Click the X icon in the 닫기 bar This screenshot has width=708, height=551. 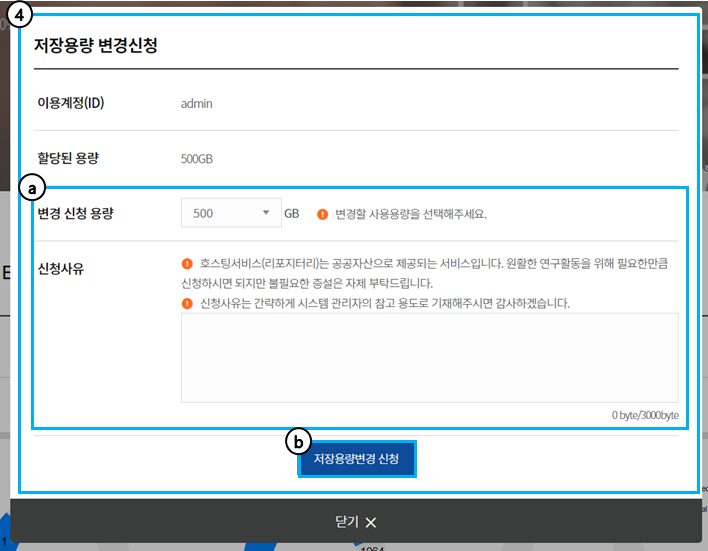coord(371,522)
